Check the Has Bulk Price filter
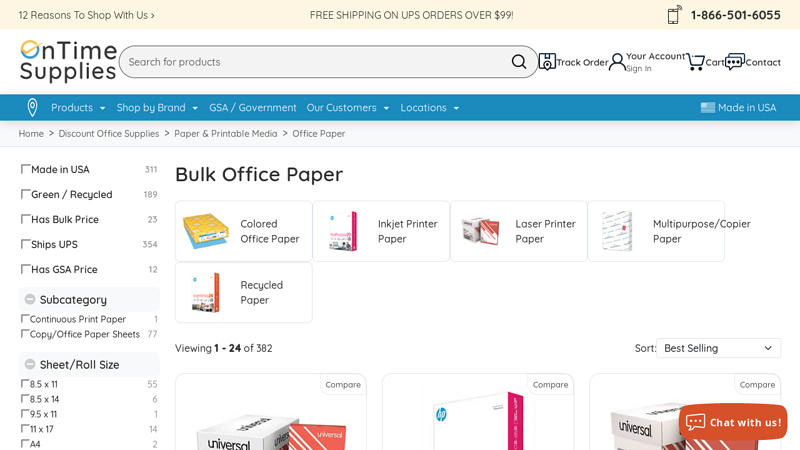The width and height of the screenshot is (800, 450). [25, 219]
